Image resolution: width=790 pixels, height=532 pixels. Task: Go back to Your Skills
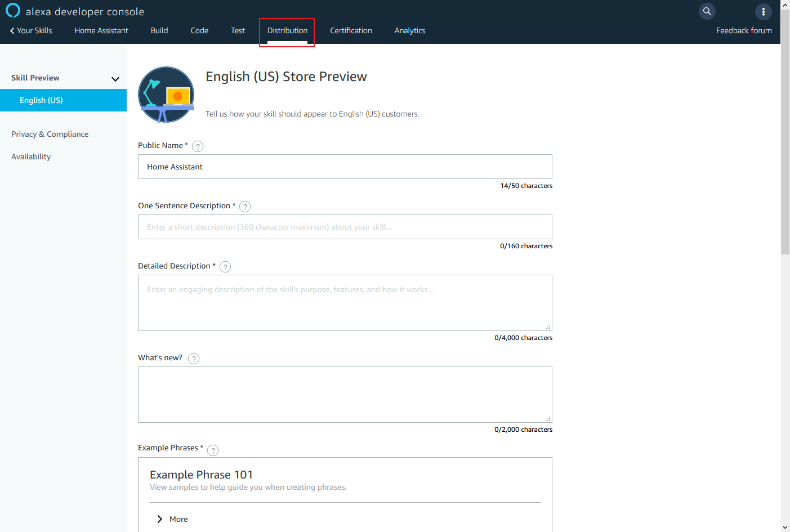click(x=31, y=30)
